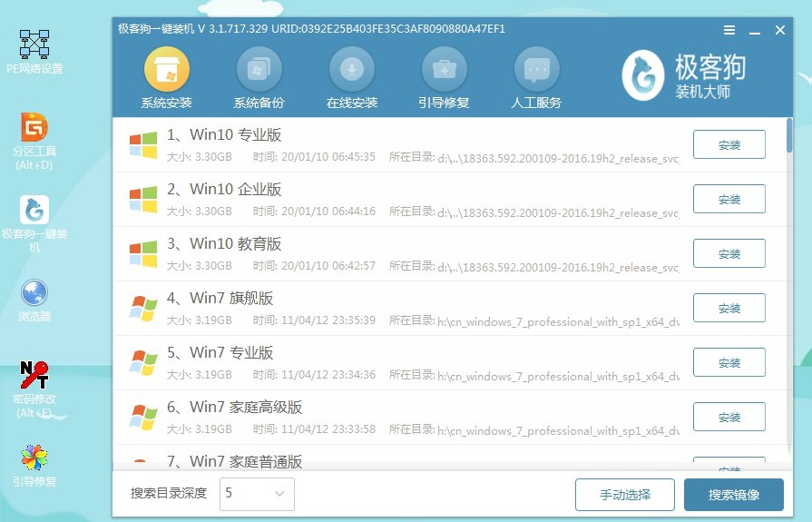
Task: Select the '2、Win10 企业版' title
Action: point(224,189)
